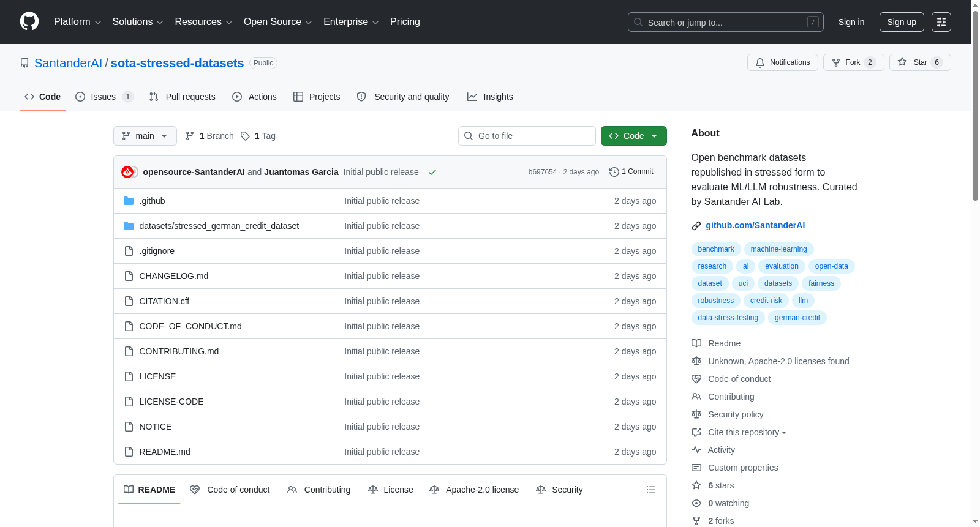
Task: View the 1 Branch link
Action: [209, 136]
